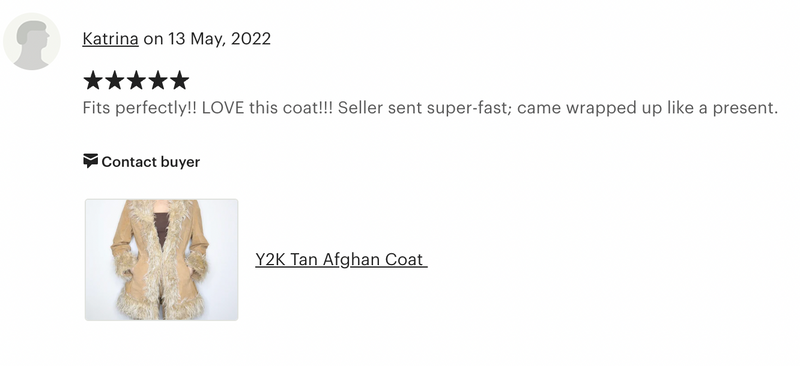
Task: Select the third rating star
Action: [x=136, y=80]
